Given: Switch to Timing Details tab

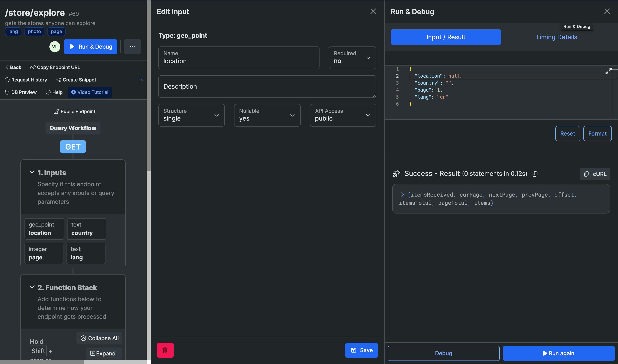Looking at the screenshot, I should coord(556,37).
